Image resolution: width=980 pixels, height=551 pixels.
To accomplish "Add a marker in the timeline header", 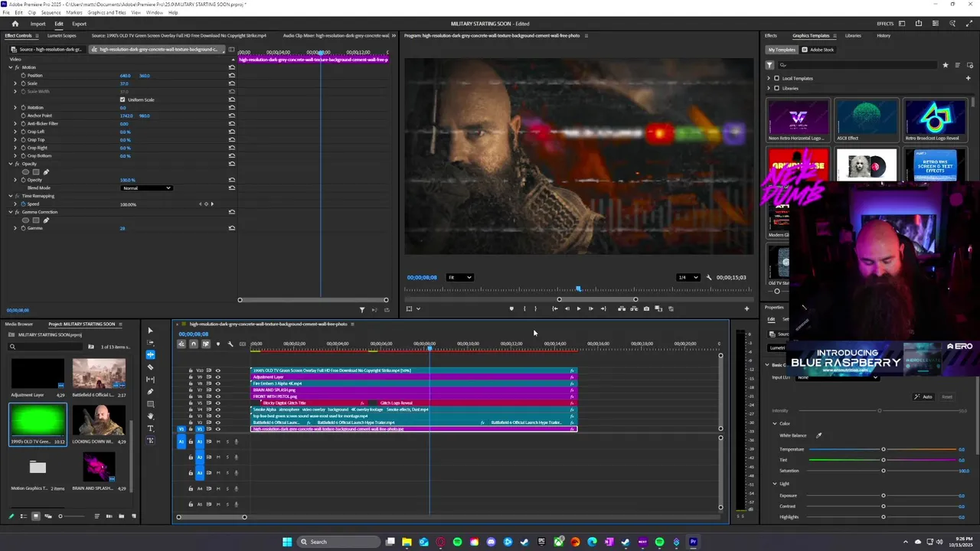I will click(218, 344).
